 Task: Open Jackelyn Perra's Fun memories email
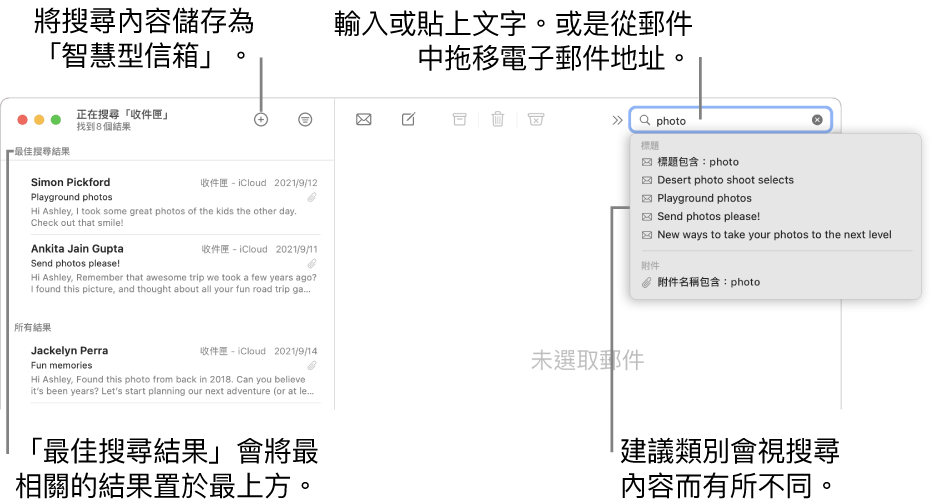pos(174,371)
